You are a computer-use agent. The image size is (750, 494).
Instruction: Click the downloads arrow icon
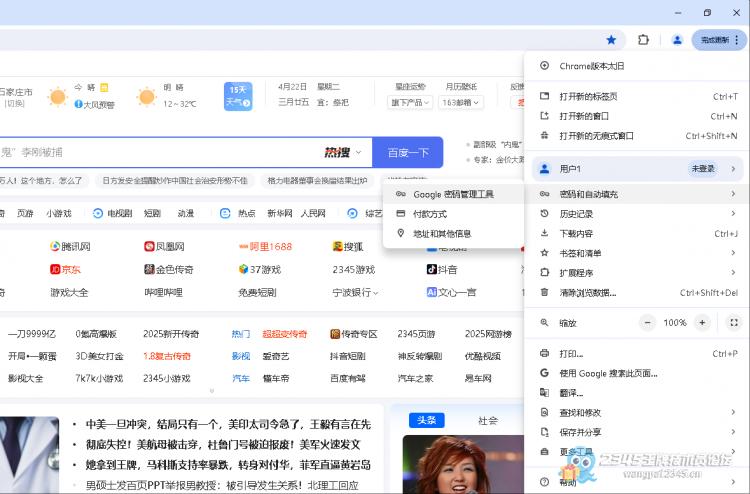click(x=544, y=233)
